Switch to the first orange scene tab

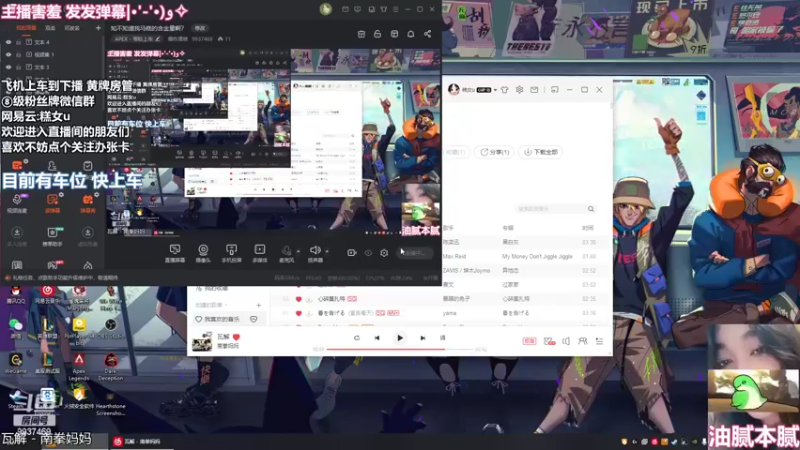coord(26,28)
